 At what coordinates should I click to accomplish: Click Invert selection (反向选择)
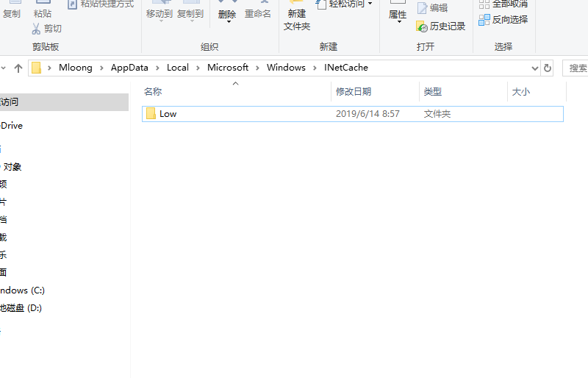503,20
